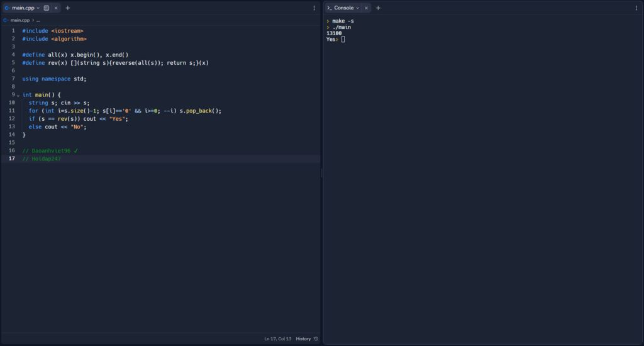
Task: Select the Console tab
Action: tap(343, 8)
